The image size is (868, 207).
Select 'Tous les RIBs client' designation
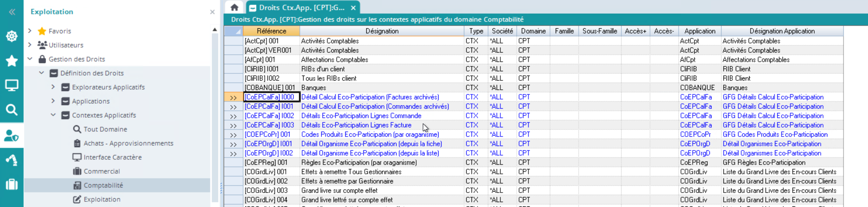[382, 79]
